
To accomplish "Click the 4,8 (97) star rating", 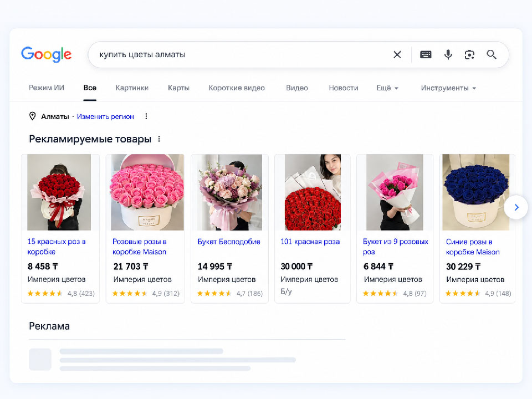I will (x=395, y=293).
